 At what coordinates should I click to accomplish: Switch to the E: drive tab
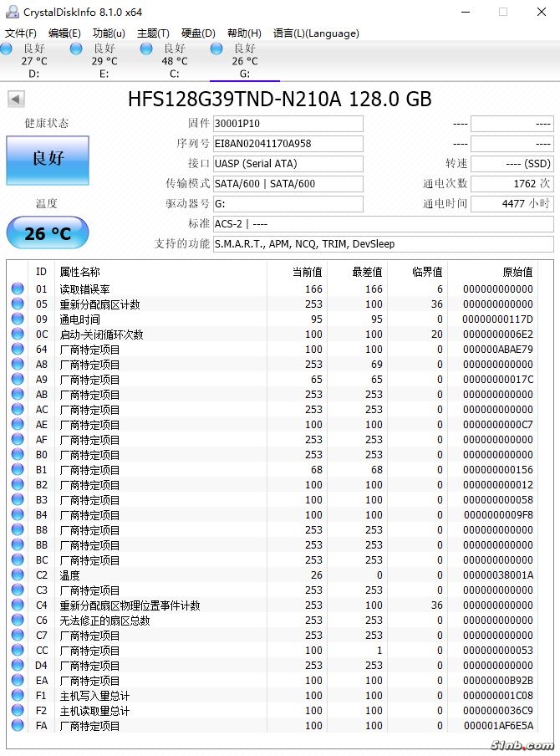[104, 61]
